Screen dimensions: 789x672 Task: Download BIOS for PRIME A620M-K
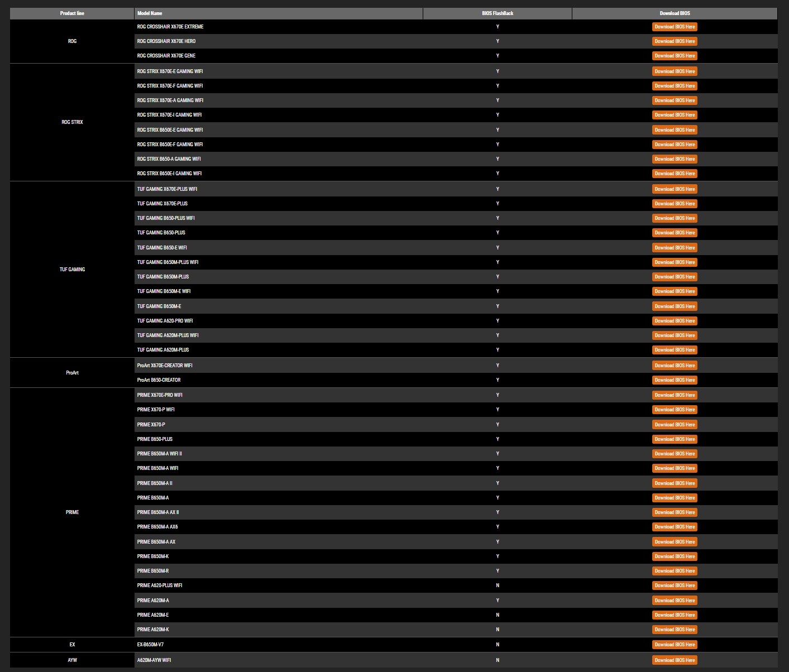point(675,630)
